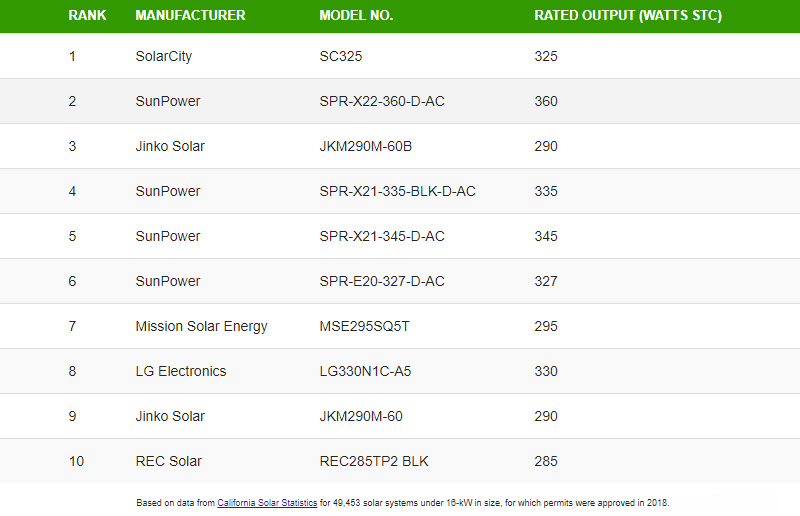Select SunPower in the rank 2 row
800x516 pixels.
click(168, 101)
